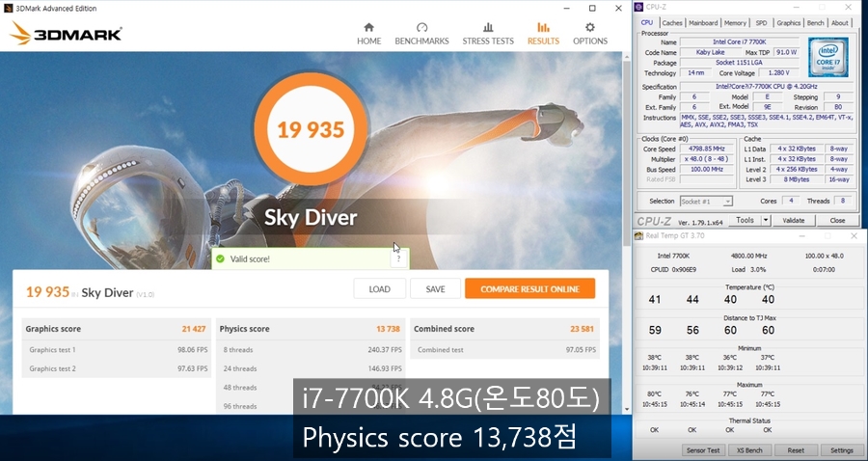This screenshot has width=868, height=461.
Task: Switch to the Graphics tab in CPU-Z
Action: [x=788, y=23]
